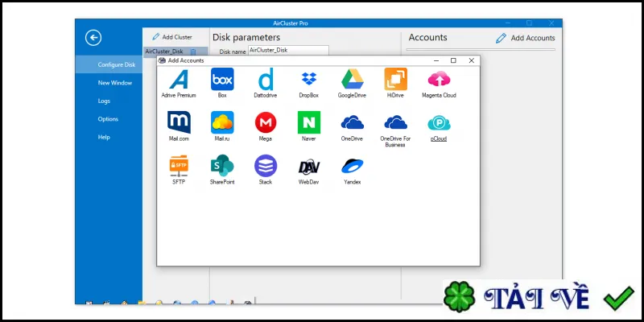Select the SharePoint provider icon

click(222, 166)
